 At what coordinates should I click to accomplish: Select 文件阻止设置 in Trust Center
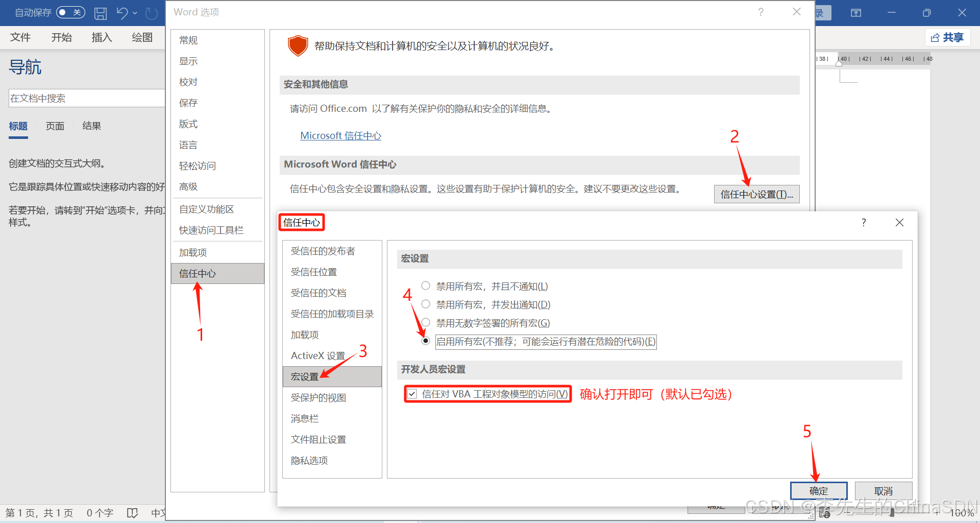(332, 439)
